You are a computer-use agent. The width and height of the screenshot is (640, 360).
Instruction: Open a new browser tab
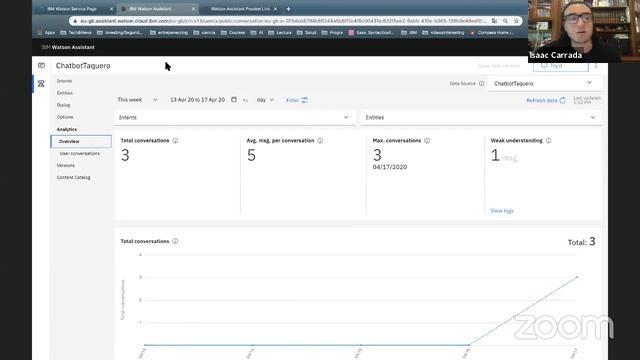(x=288, y=9)
